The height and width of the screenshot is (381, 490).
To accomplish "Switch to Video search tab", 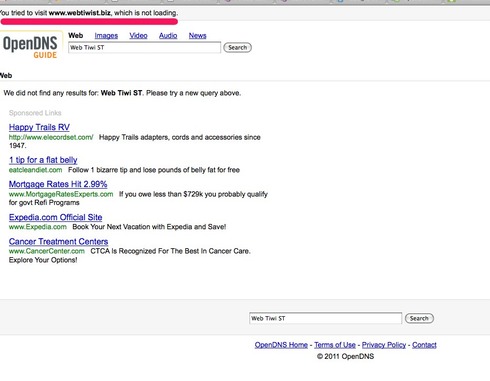I will click(138, 36).
